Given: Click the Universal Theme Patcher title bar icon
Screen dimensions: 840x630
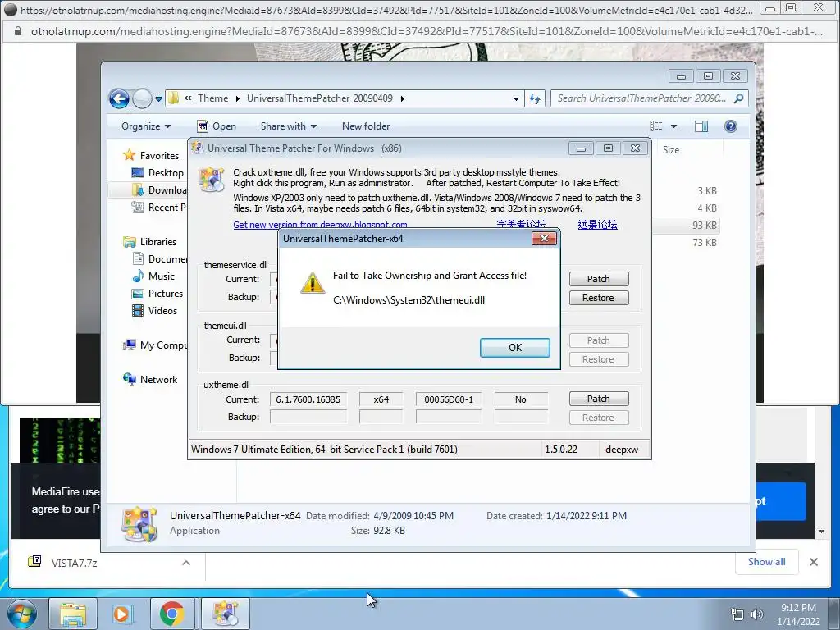Looking at the screenshot, I should tap(198, 148).
